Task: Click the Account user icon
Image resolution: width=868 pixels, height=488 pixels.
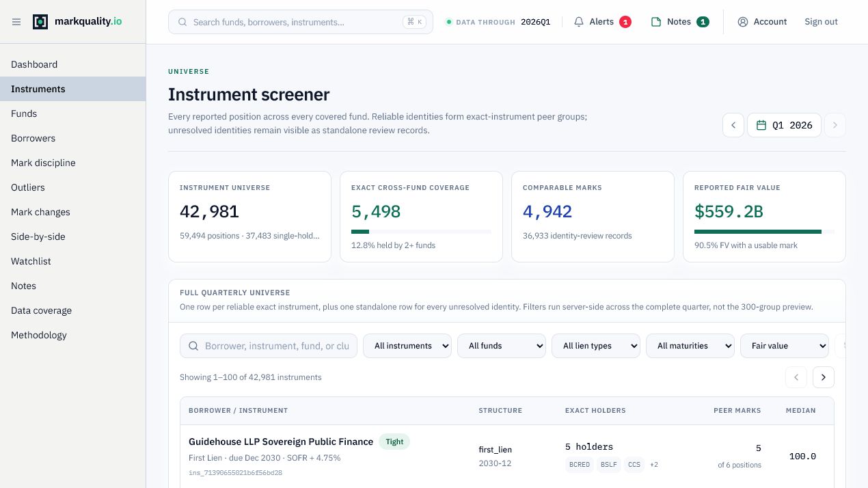Action: pyautogui.click(x=743, y=22)
